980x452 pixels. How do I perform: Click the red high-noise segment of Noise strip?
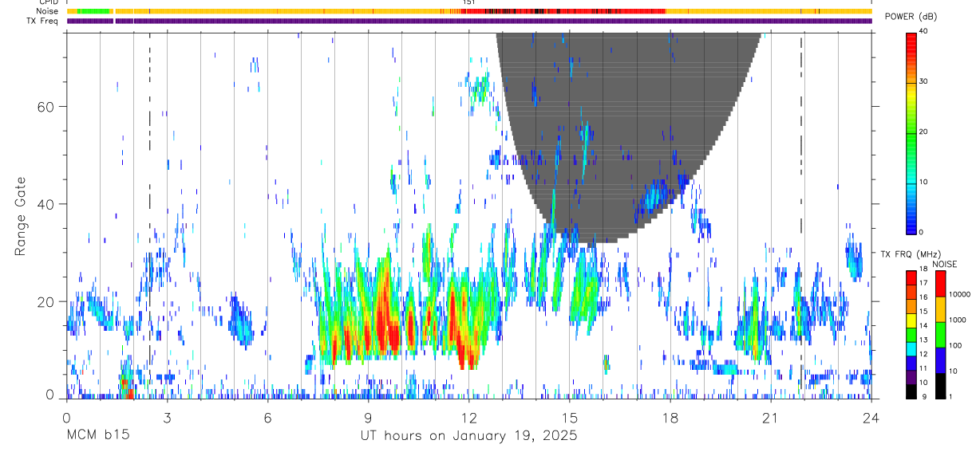pyautogui.click(x=563, y=11)
